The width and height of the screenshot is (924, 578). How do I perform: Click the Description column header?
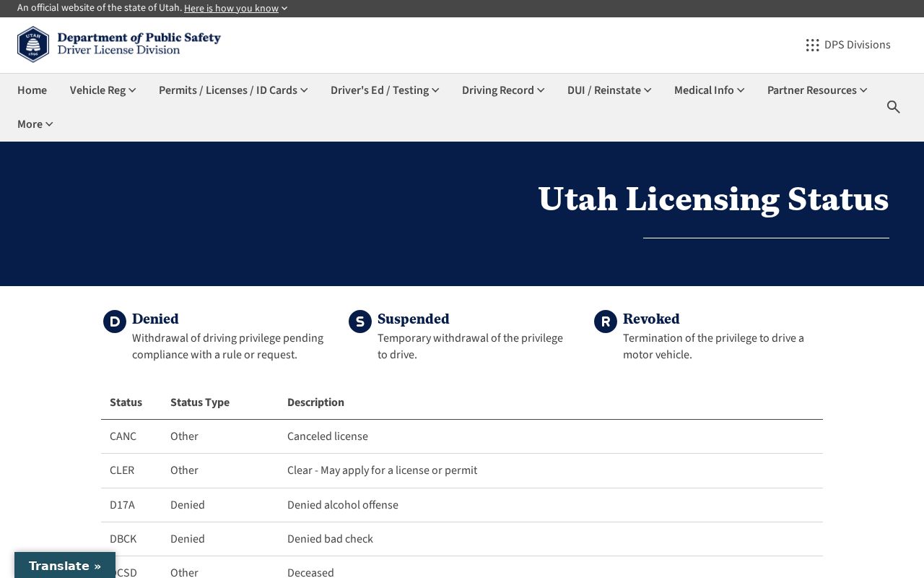(x=315, y=402)
